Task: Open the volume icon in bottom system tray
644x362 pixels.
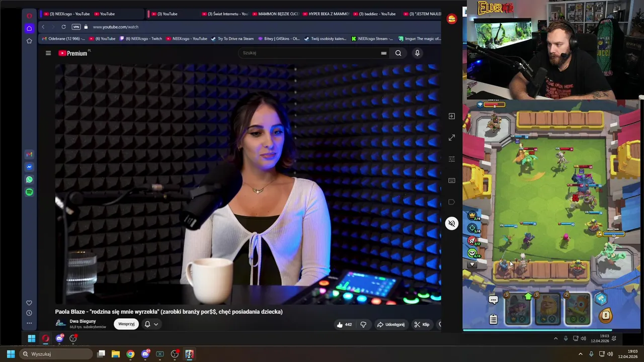Action: click(610, 354)
